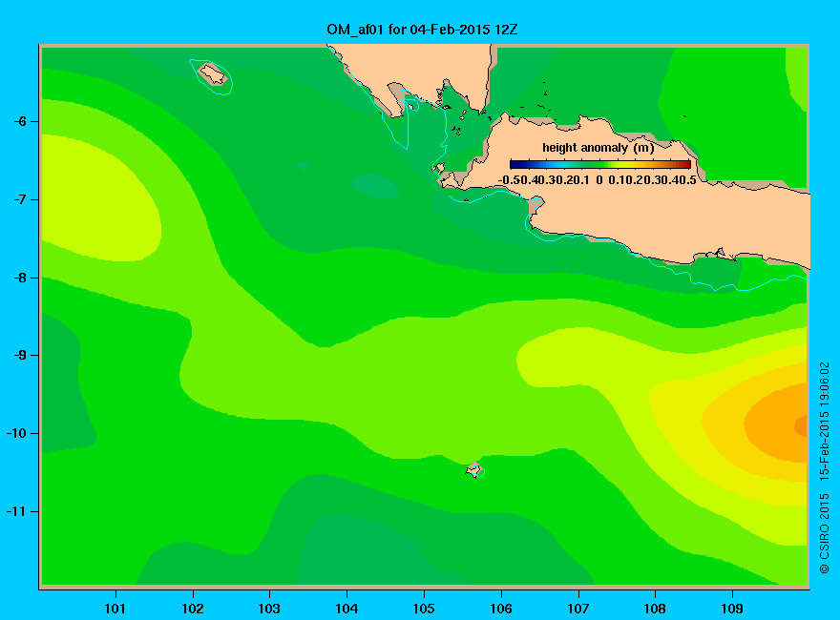Click latitude label -8 on the axis
840x620 pixels.
20,278
